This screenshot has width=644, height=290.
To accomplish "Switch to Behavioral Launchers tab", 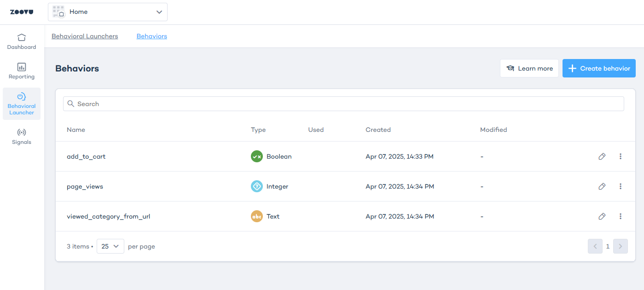I will point(85,36).
